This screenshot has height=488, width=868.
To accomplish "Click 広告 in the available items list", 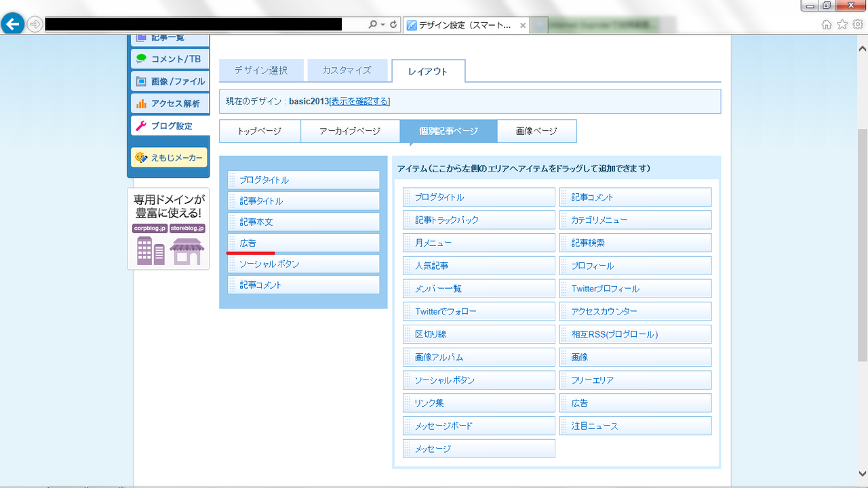I will 635,403.
